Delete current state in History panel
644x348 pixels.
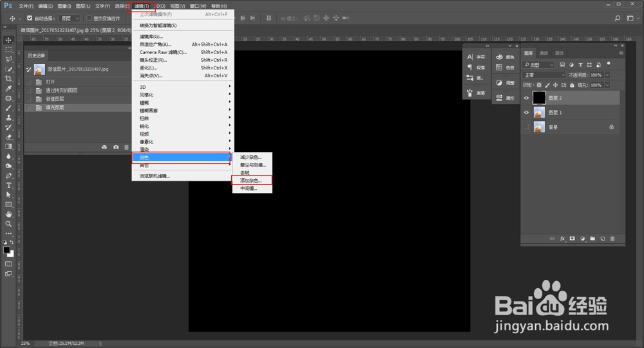click(x=126, y=147)
